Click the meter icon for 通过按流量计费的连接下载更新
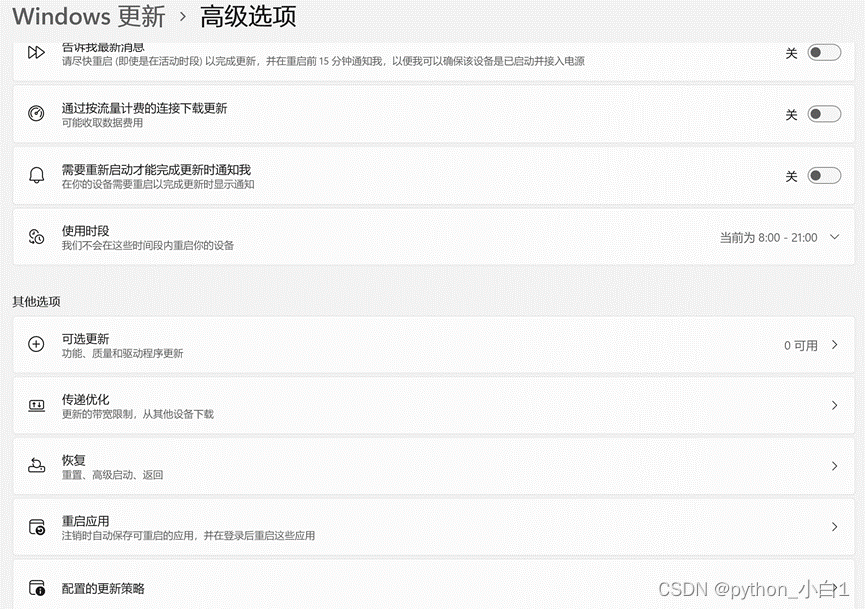Screen dimensions: 865x609 coord(36,114)
